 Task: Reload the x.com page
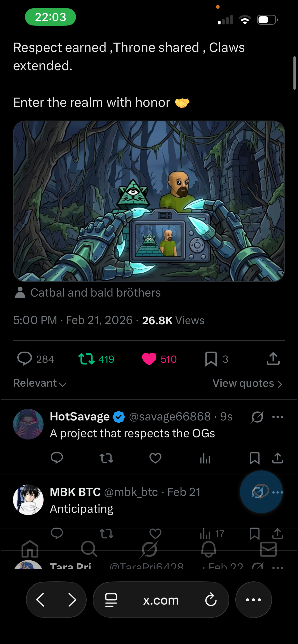point(211,600)
